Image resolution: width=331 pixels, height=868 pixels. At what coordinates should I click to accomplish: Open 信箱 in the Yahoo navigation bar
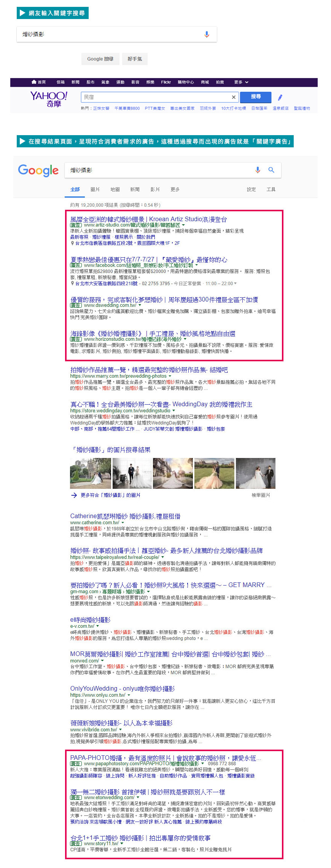(x=60, y=82)
